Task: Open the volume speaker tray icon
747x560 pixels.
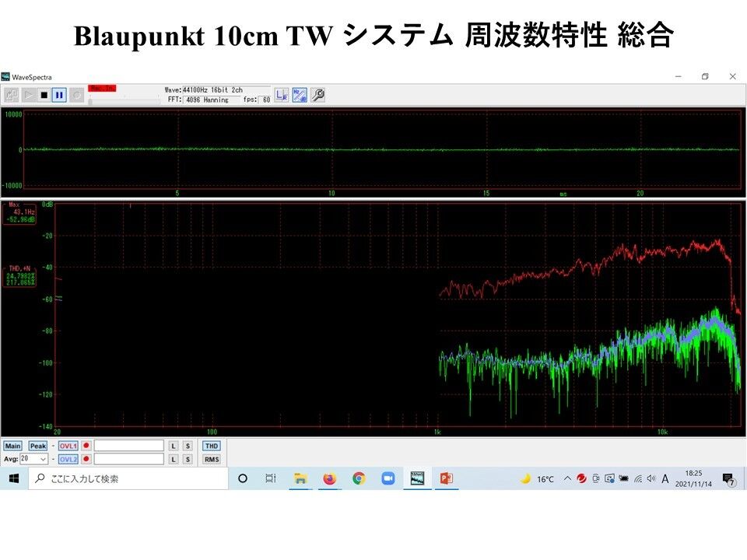Action: pyautogui.click(x=651, y=478)
